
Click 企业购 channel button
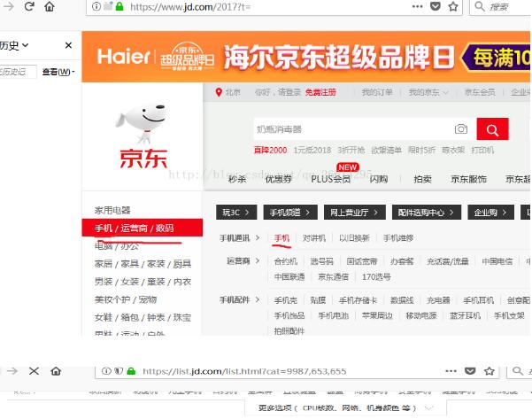(x=490, y=213)
